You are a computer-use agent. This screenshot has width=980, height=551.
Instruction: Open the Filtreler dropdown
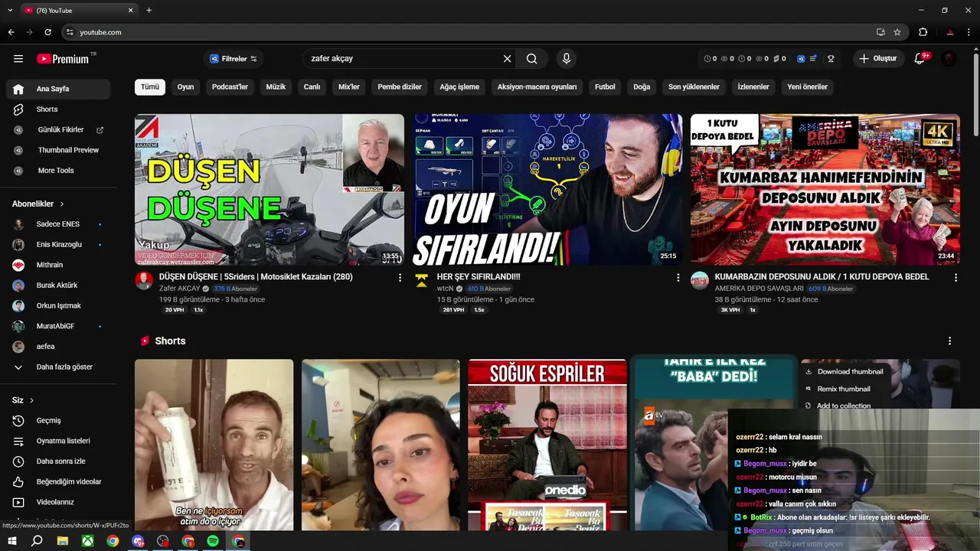pos(234,59)
